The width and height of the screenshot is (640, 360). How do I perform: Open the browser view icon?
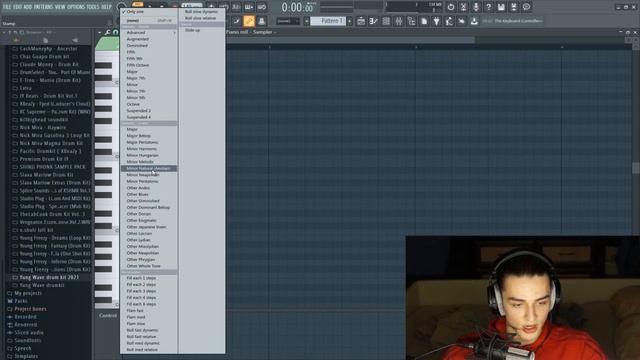(411, 21)
